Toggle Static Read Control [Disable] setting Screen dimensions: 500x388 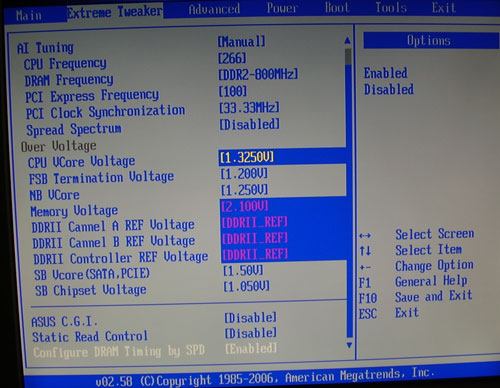coord(251,333)
